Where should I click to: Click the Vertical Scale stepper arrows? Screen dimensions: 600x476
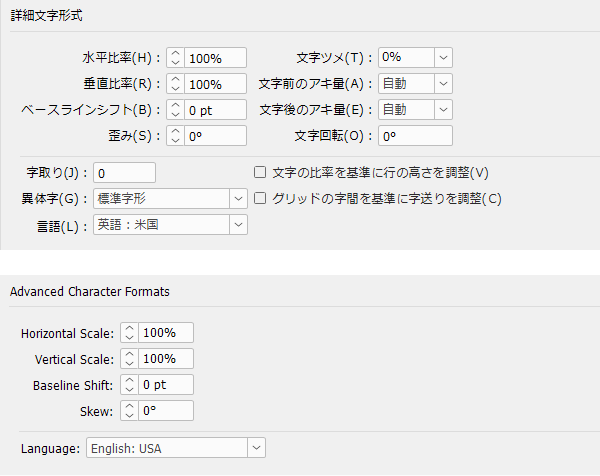pos(129,359)
